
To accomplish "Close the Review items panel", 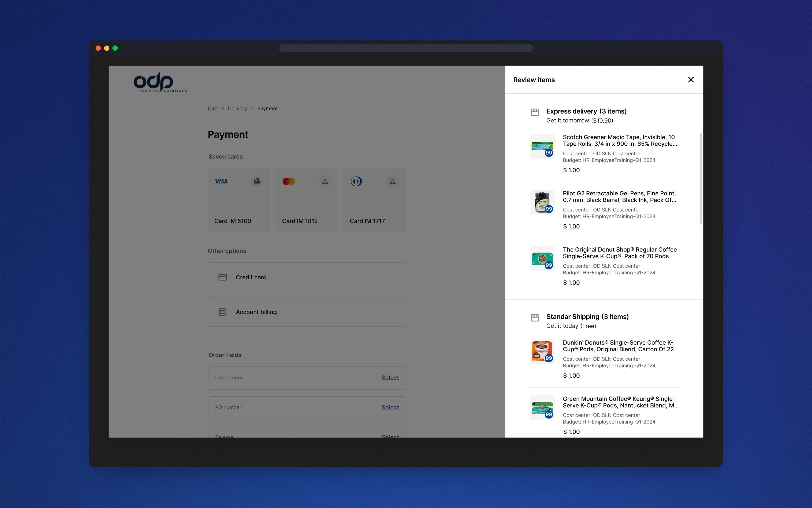I will 691,80.
